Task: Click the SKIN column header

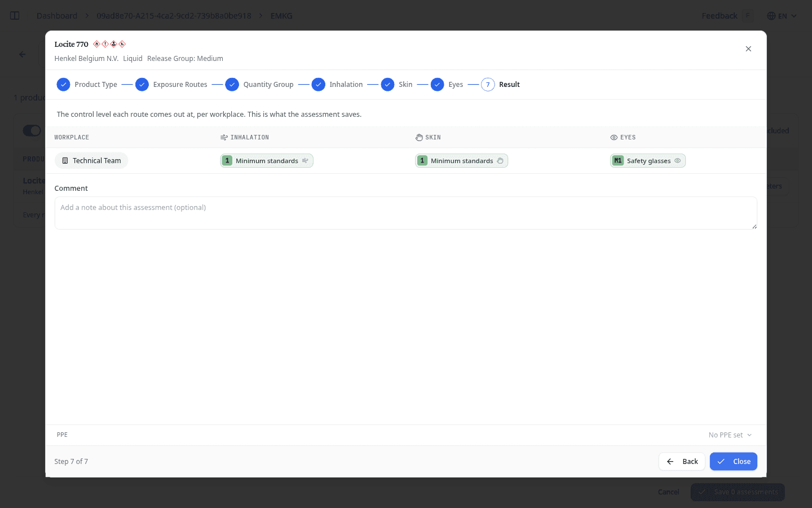Action: 428,138
